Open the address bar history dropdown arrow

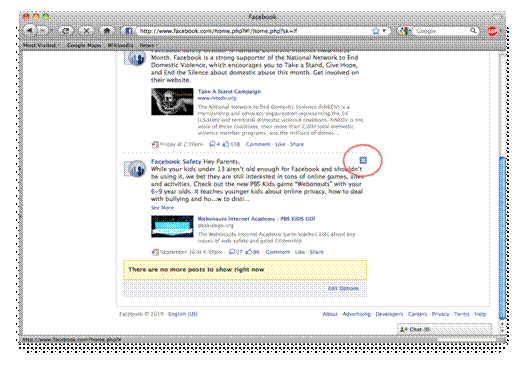[x=384, y=31]
